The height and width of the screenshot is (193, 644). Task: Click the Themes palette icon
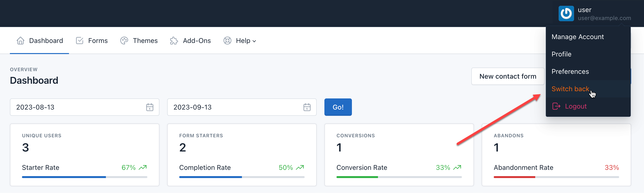pyautogui.click(x=124, y=41)
